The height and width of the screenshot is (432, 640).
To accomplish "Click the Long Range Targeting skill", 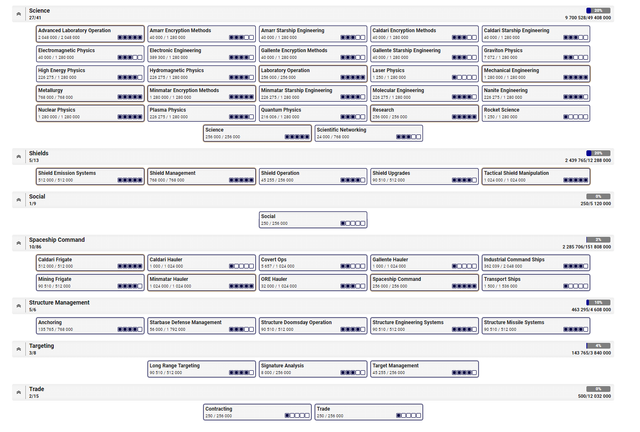I will (x=202, y=369).
